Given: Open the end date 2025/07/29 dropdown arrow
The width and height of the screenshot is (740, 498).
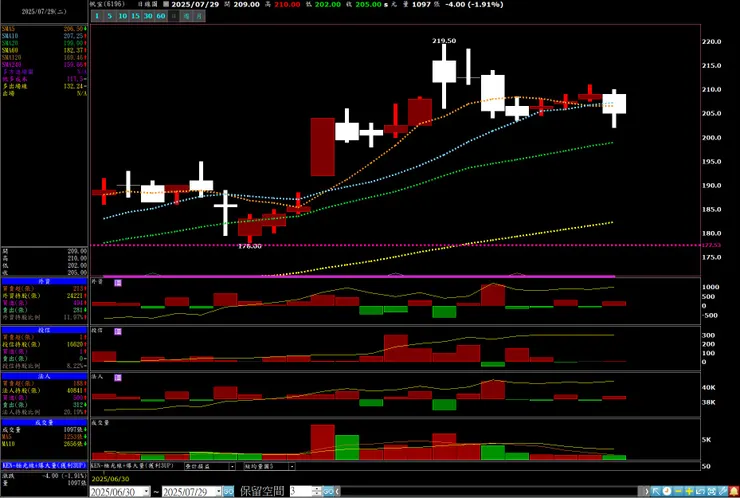Looking at the screenshot, I should pos(218,491).
